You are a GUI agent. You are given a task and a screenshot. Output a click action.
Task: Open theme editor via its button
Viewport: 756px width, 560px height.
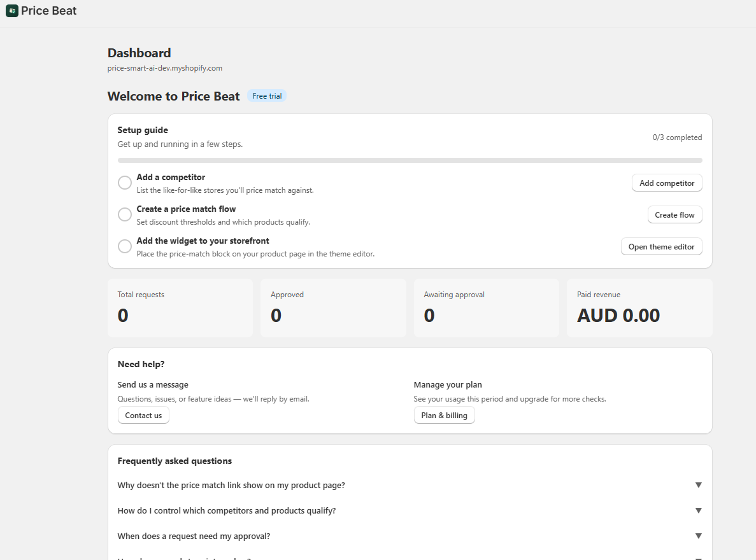tap(661, 247)
